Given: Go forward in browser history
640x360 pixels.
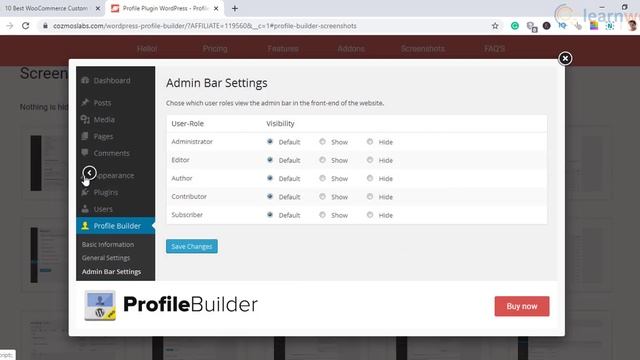Looking at the screenshot, I should coord(9,26).
